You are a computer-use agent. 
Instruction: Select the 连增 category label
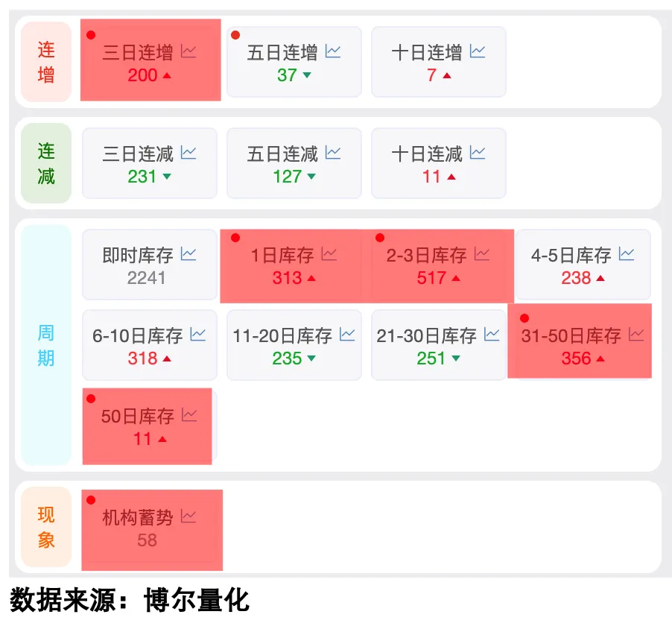[x=46, y=62]
